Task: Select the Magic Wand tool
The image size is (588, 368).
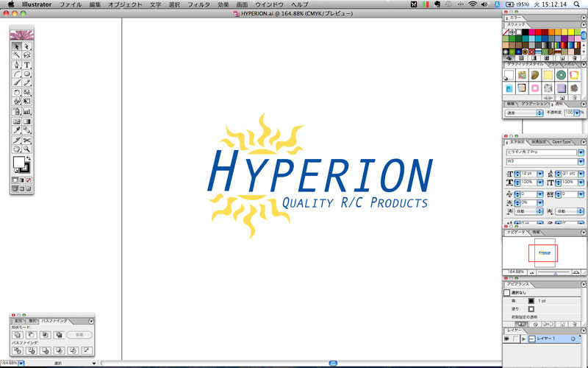Action: (x=16, y=55)
